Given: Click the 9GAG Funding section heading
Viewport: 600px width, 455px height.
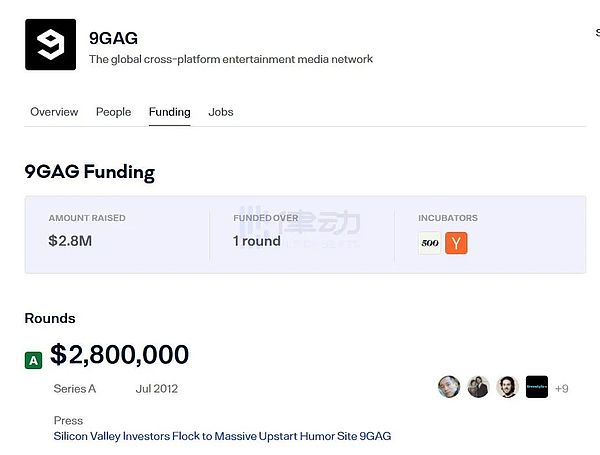Looking at the screenshot, I should point(89,172).
